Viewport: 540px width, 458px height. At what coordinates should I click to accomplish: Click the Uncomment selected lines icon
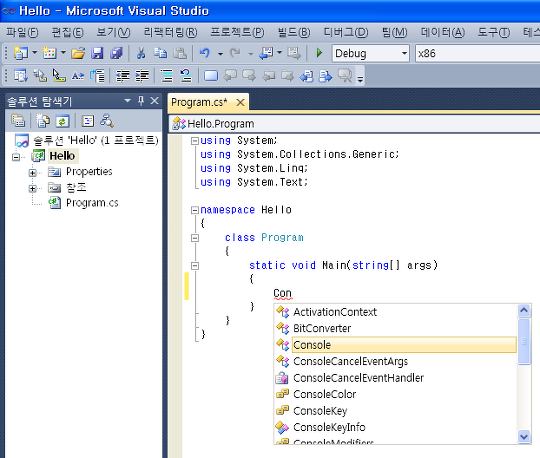186,75
